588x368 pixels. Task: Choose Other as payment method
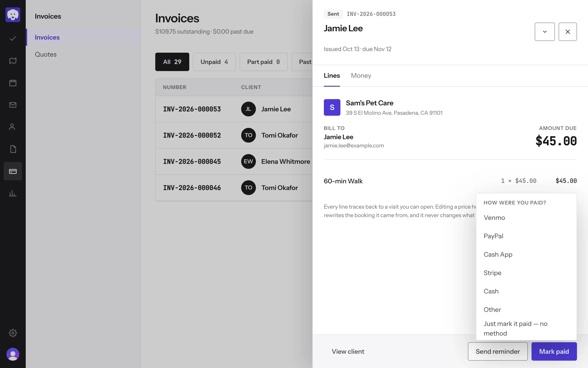coord(526,310)
